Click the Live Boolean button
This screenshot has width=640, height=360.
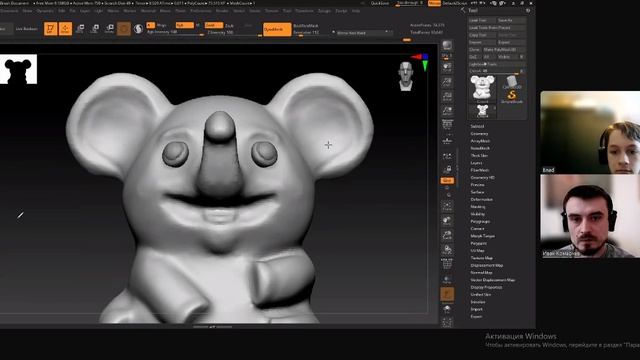[x=27, y=29]
